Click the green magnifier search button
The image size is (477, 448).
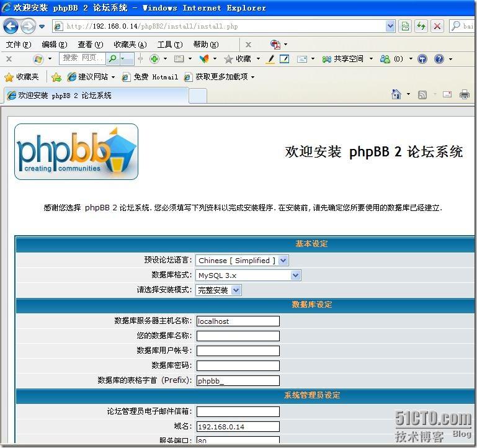(113, 59)
